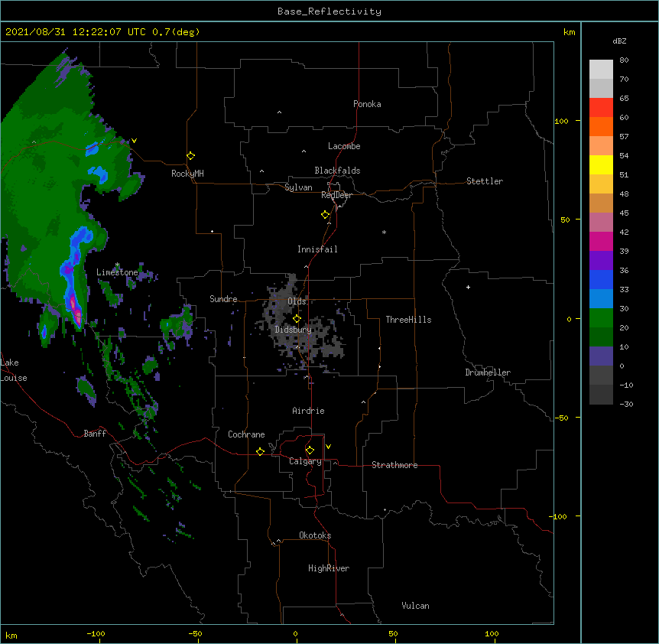Click the Blackfalds town label
The width and height of the screenshot is (659, 644).
(337, 171)
